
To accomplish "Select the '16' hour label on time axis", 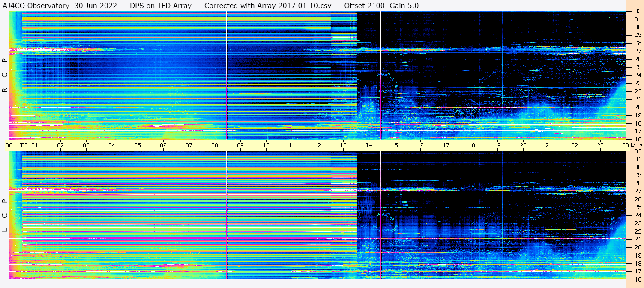I will tap(420, 145).
